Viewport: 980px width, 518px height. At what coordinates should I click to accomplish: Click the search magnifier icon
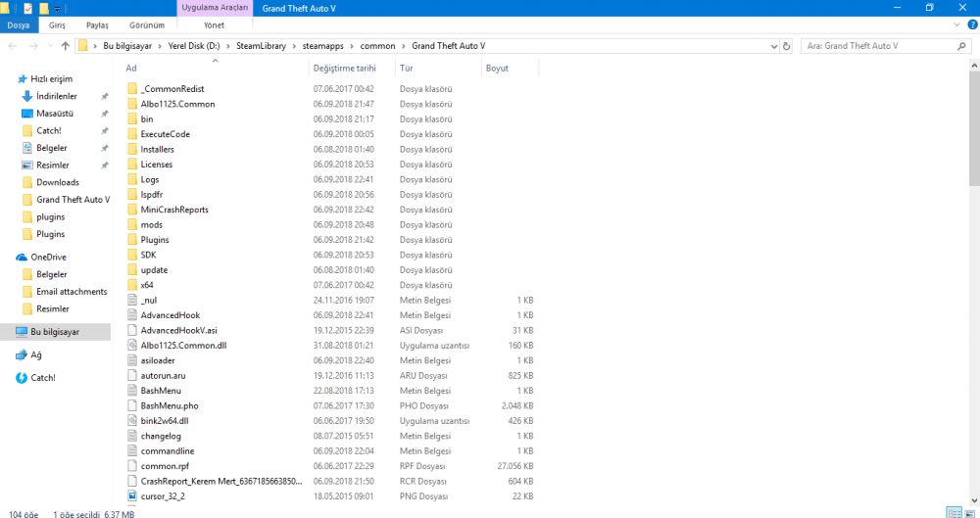point(961,46)
